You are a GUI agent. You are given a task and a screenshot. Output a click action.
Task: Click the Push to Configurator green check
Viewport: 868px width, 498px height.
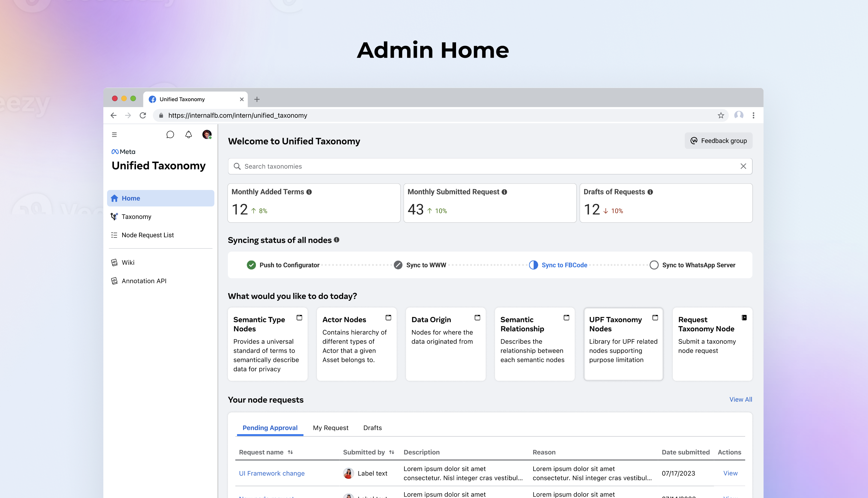pos(251,265)
